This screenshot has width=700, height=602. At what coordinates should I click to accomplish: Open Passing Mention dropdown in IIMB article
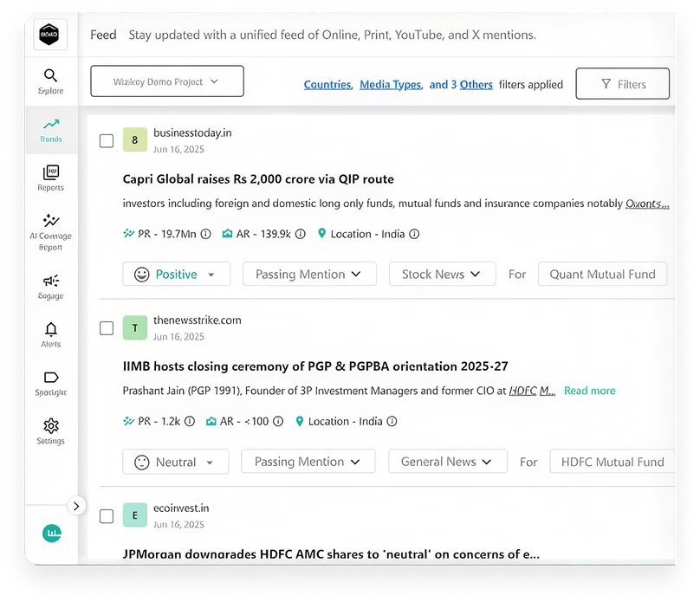(308, 462)
